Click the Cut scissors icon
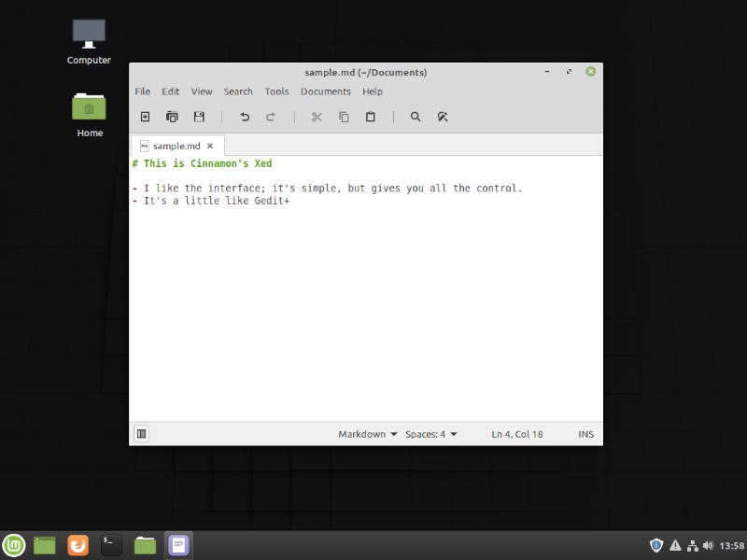This screenshot has height=560, width=747. pos(317,117)
